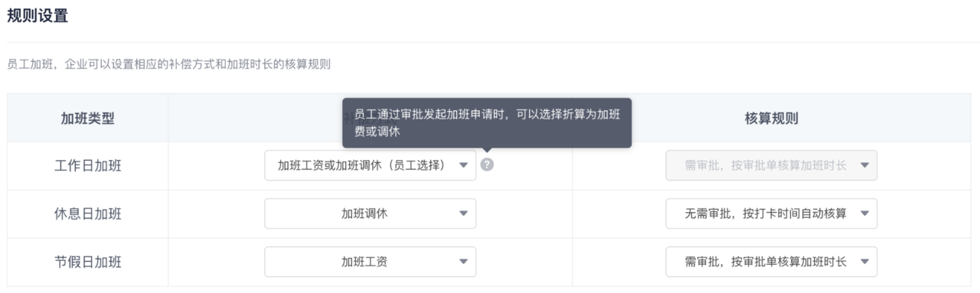Click arrow icon of 无需审批 rule dropdown
Viewport: 980px width, 293px height.
(864, 214)
